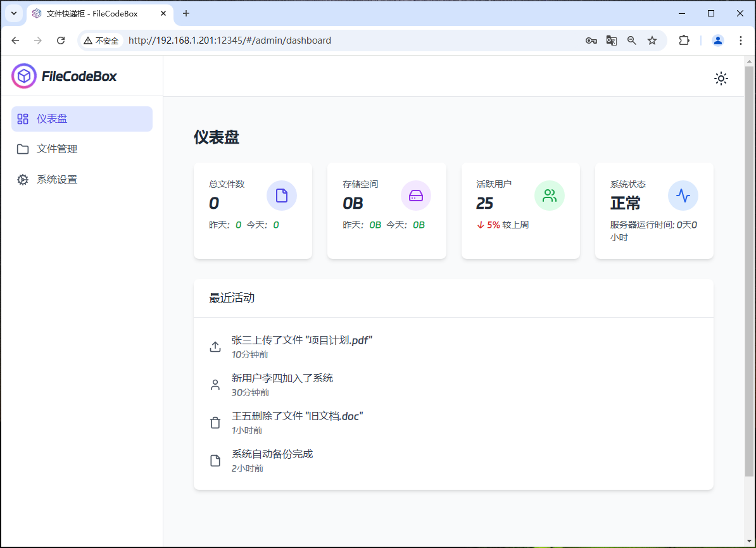The height and width of the screenshot is (548, 756).
Task: Click the document icon beside 系统自动备份完成
Action: tap(215, 460)
